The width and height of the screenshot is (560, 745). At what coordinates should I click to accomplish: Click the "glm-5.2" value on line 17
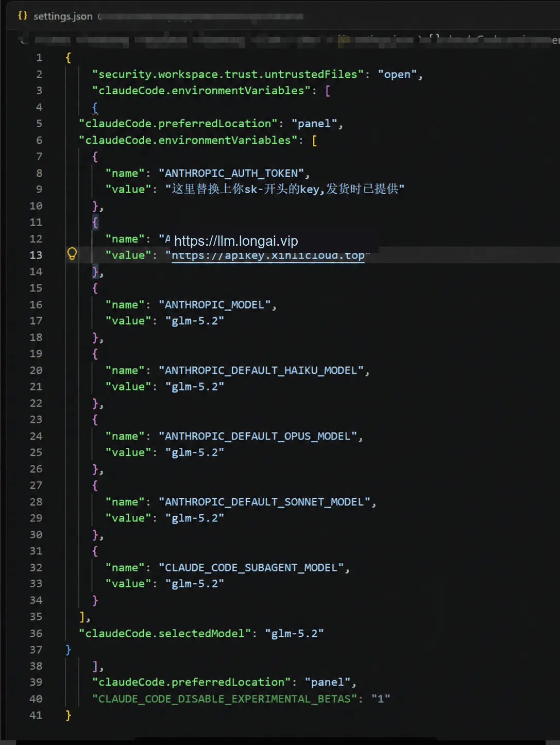[x=195, y=320]
